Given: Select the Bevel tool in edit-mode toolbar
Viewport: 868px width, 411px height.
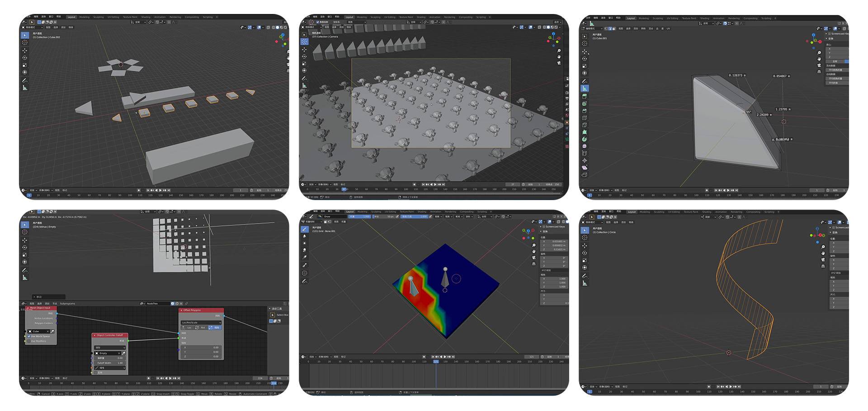Looking at the screenshot, I should pyautogui.click(x=585, y=111).
